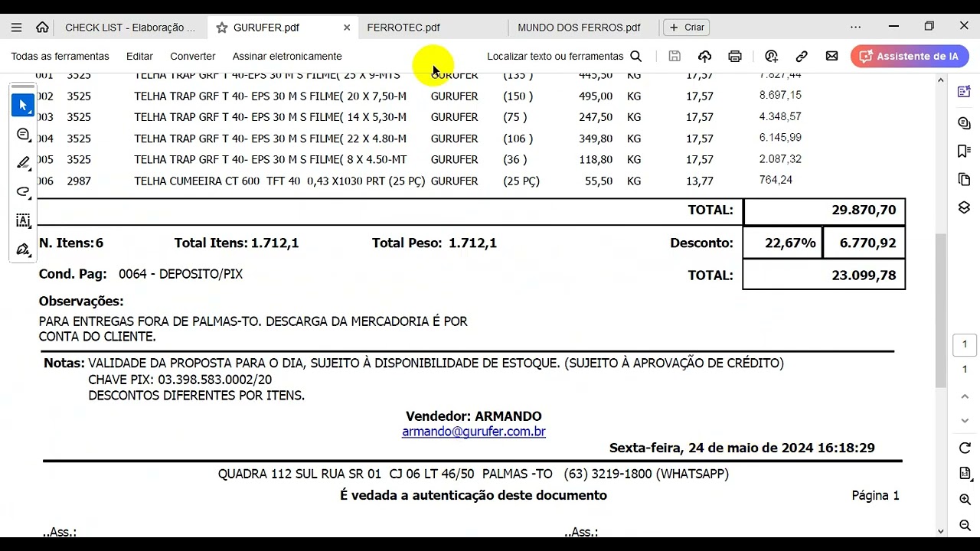The height and width of the screenshot is (551, 980).
Task: Open the bookmarks panel in right sidebar
Action: pyautogui.click(x=964, y=151)
